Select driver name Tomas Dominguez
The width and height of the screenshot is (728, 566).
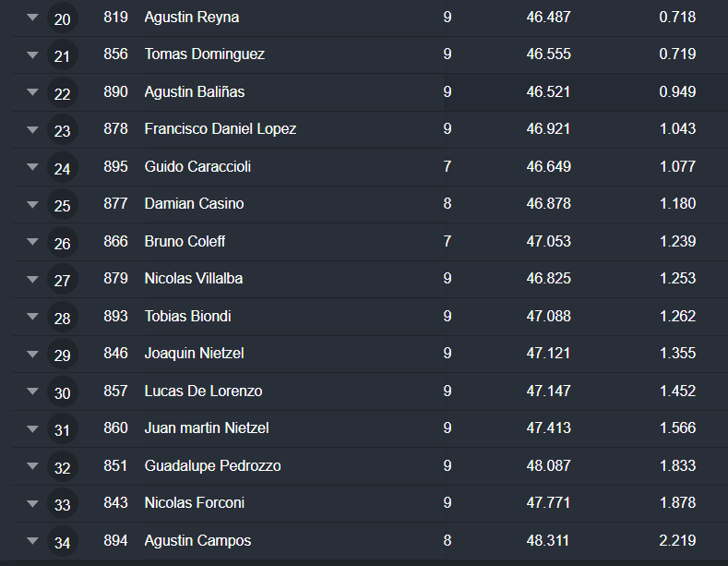point(205,54)
